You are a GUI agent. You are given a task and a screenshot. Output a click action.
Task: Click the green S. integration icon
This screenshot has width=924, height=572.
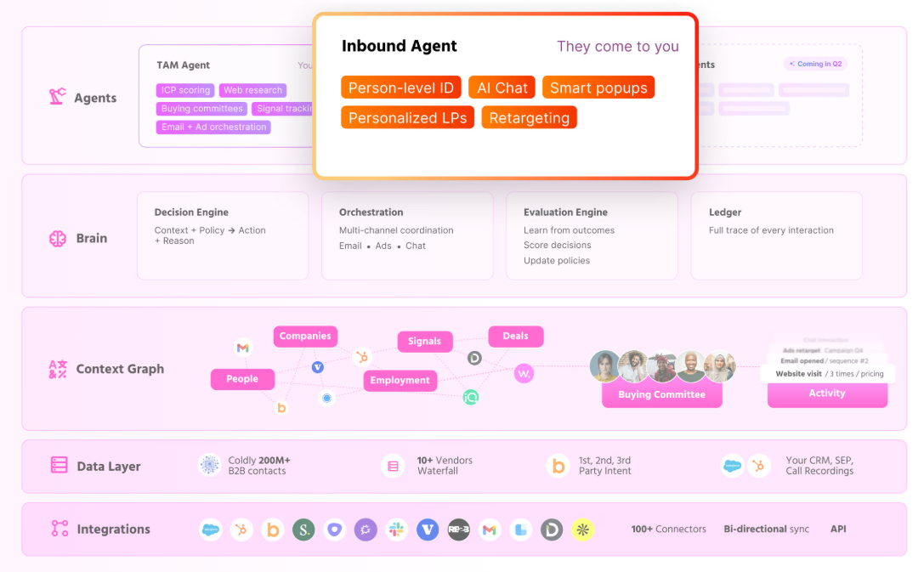click(x=303, y=530)
